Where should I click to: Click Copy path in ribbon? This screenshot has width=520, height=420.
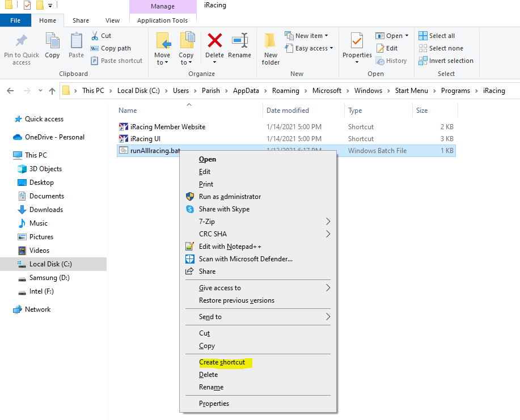[x=111, y=48]
